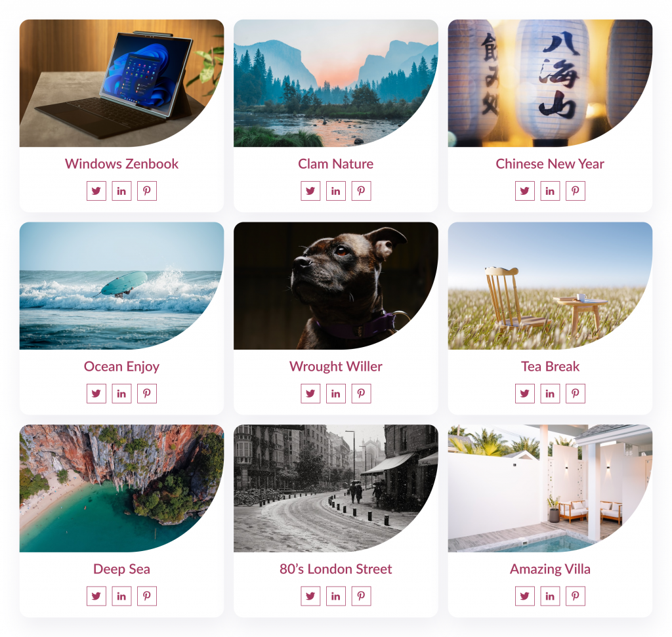Screen dimensions: 672x637
Task: Click LinkedIn icon under Amazing Villa
Action: tap(550, 596)
